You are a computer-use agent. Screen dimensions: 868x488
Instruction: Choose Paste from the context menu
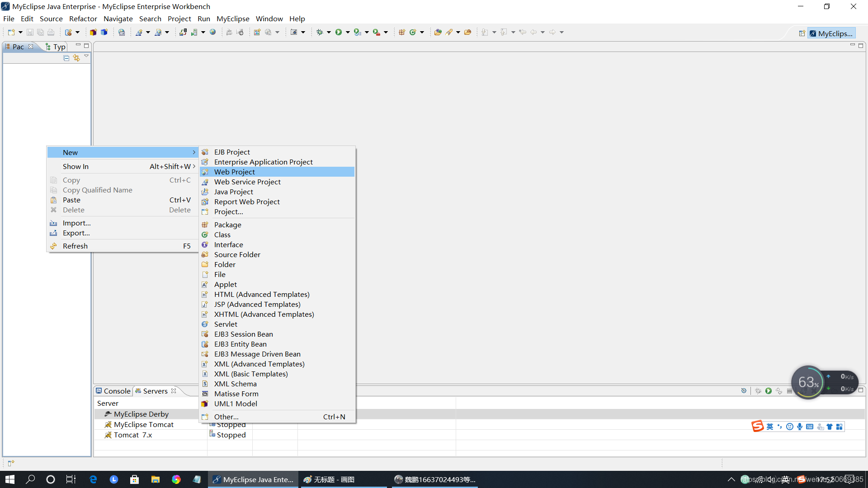coord(123,200)
